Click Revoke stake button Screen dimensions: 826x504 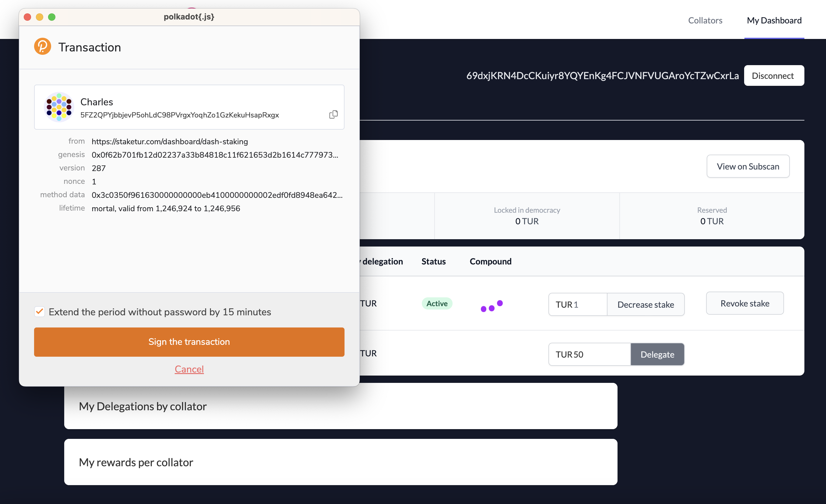(744, 303)
